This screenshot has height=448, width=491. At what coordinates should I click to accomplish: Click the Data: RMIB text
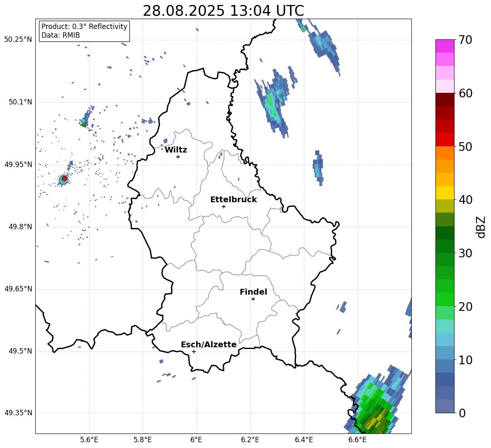click(x=61, y=35)
